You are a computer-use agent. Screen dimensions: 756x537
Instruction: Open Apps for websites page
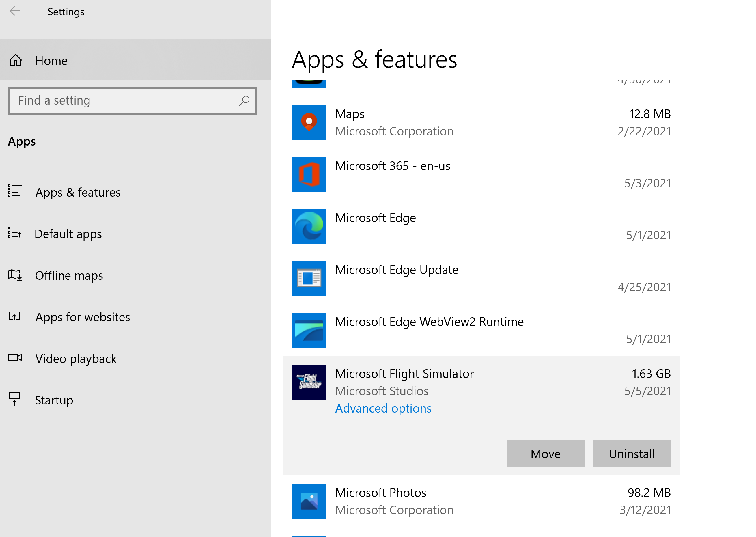coord(83,317)
